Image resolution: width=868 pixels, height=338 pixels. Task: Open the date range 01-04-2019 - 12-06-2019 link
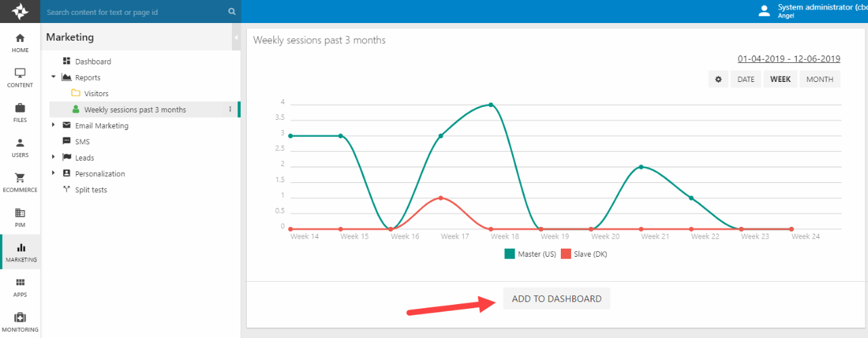coord(789,59)
